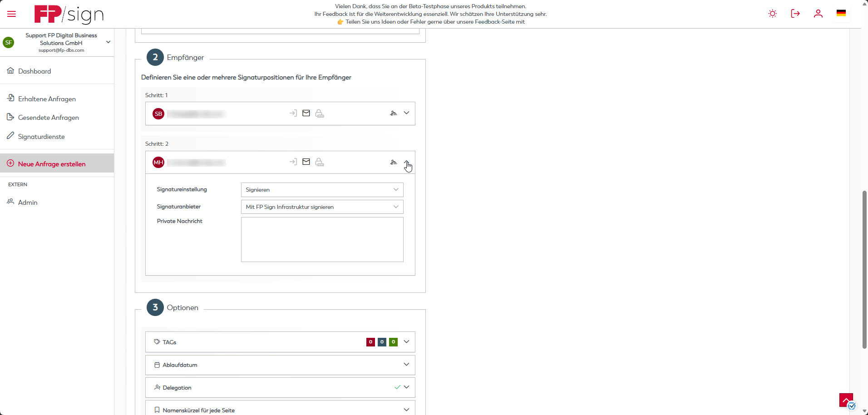Collapse Schritt 2 recipient details
The width and height of the screenshot is (868, 415).
tap(406, 163)
